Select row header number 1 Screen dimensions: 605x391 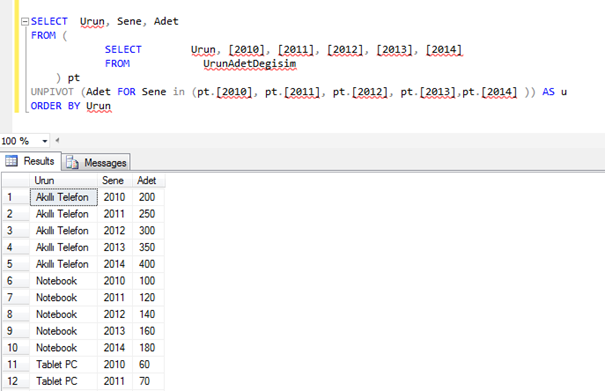pos(16,197)
